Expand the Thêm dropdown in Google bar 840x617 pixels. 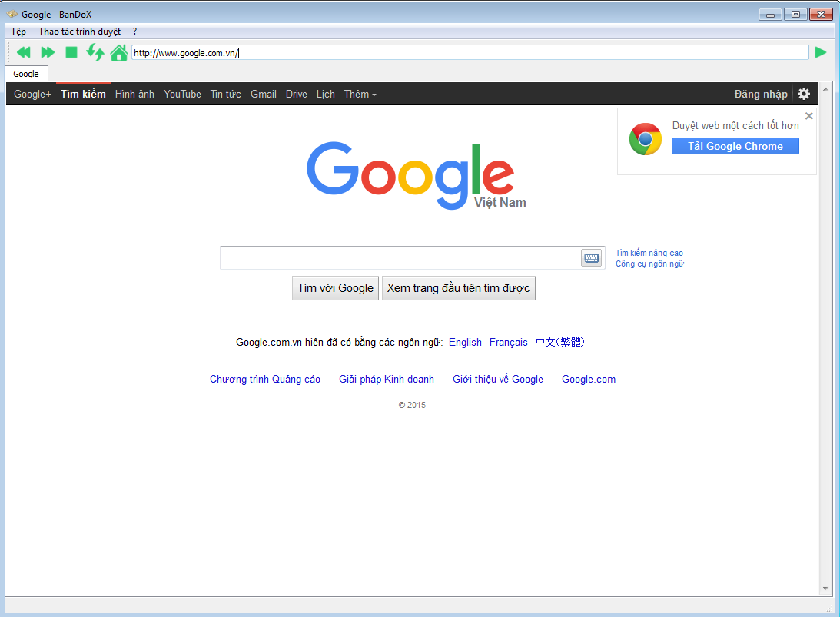(x=360, y=95)
